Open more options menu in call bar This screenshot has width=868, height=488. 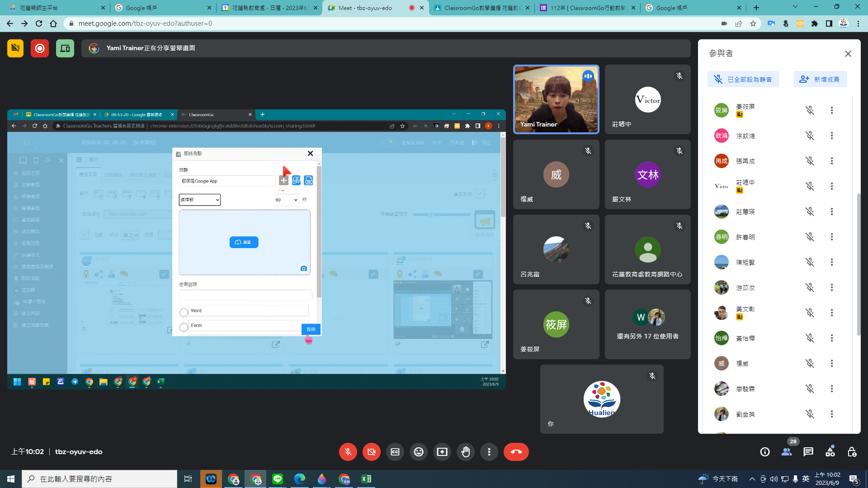pyautogui.click(x=489, y=452)
